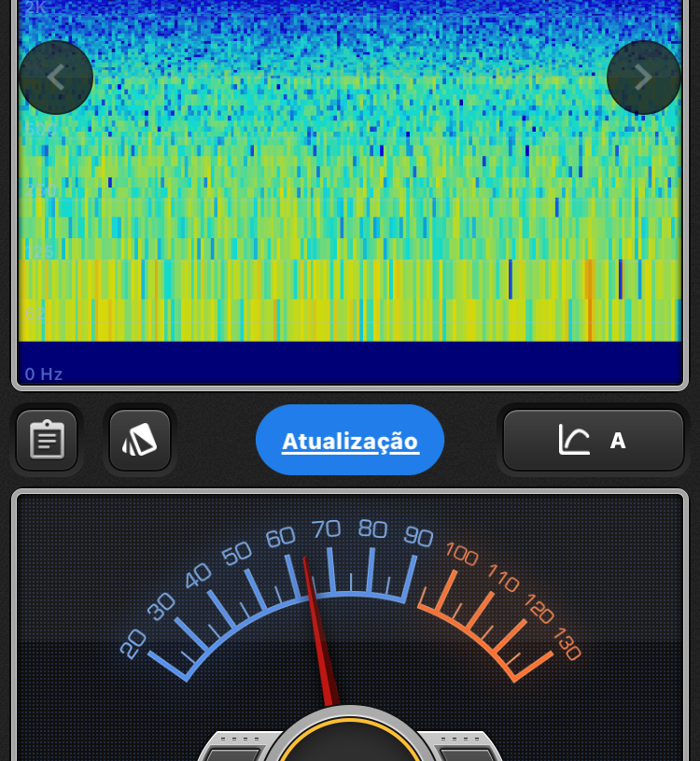Click the weighting curve graph icon

pyautogui.click(x=574, y=440)
